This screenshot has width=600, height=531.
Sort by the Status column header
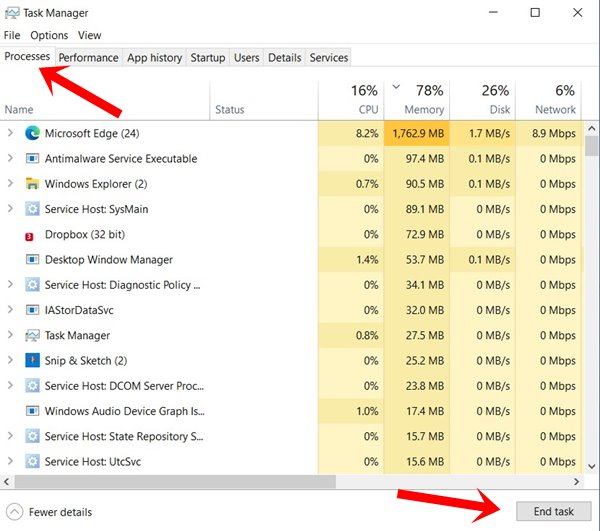click(264, 100)
